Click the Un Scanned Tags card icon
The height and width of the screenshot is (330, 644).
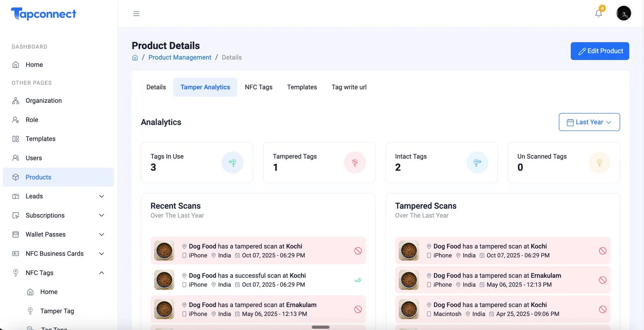pos(599,162)
